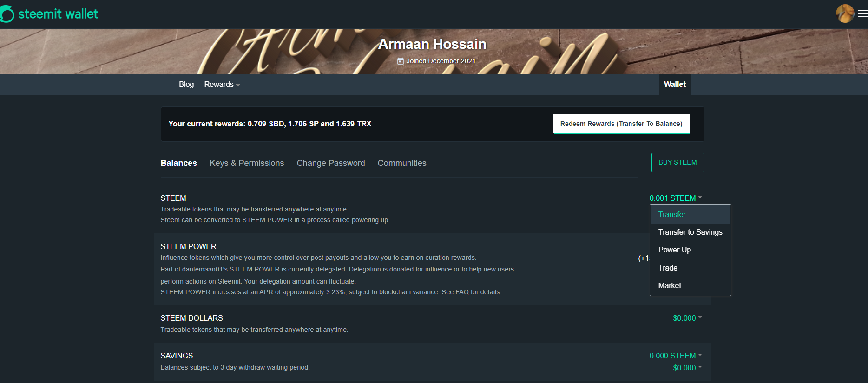
Task: Click the user avatar picture
Action: [845, 13]
